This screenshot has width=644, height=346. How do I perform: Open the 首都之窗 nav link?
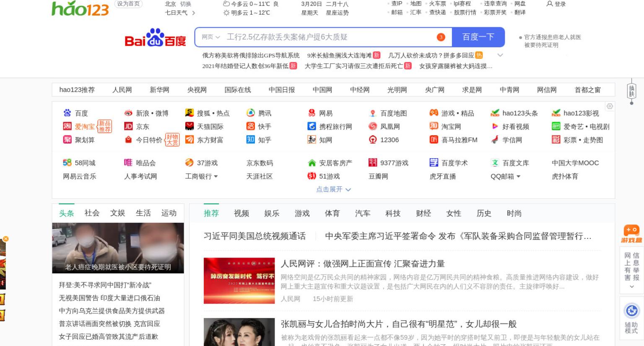point(587,90)
